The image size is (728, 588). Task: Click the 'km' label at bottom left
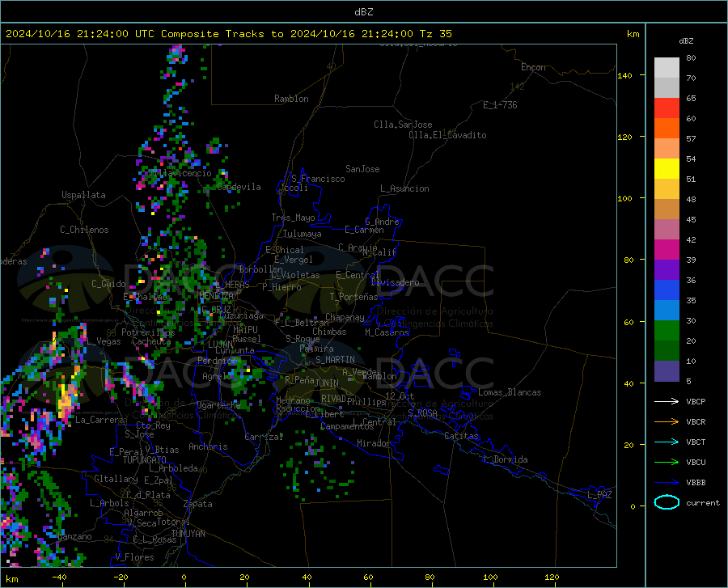tap(11, 579)
